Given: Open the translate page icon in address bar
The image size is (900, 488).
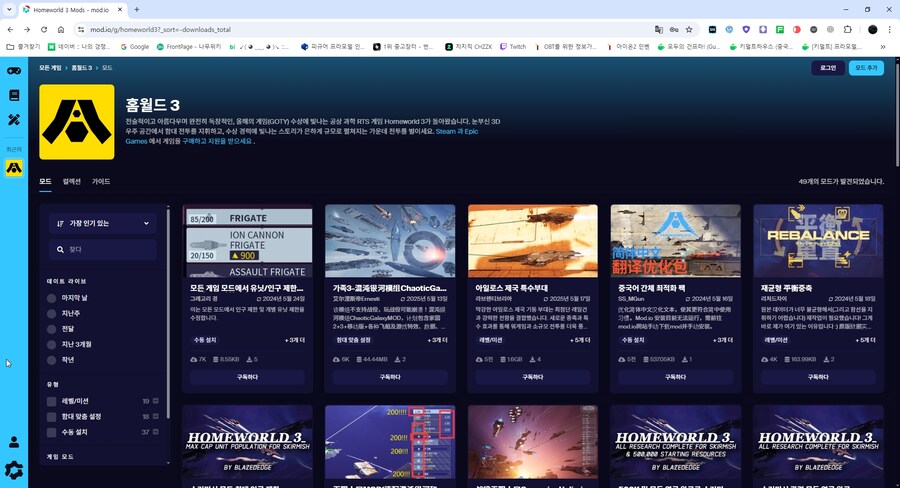Looking at the screenshot, I should point(658,29).
